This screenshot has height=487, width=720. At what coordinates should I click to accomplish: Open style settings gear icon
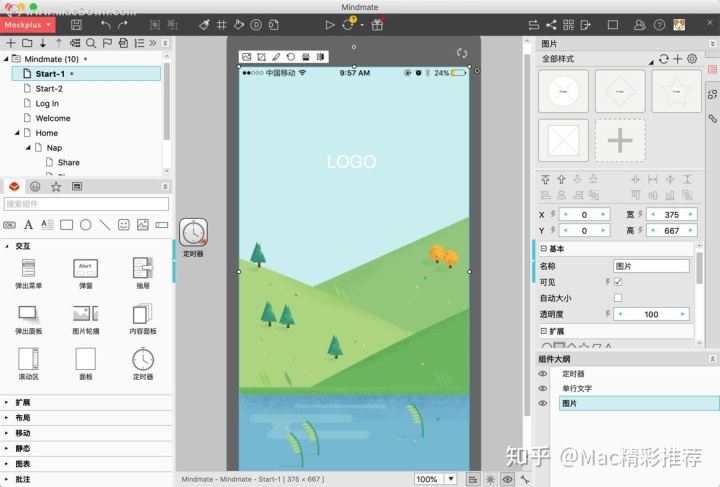[692, 59]
